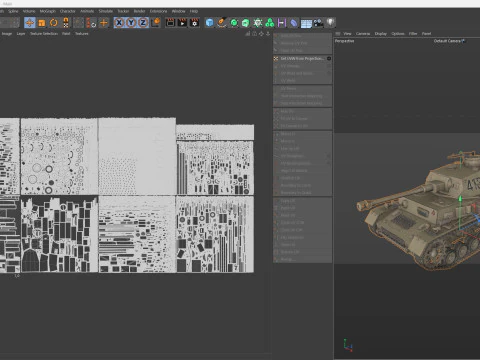The image size is (480, 360).
Task: Click the green cloner gear icon
Action: [258, 23]
